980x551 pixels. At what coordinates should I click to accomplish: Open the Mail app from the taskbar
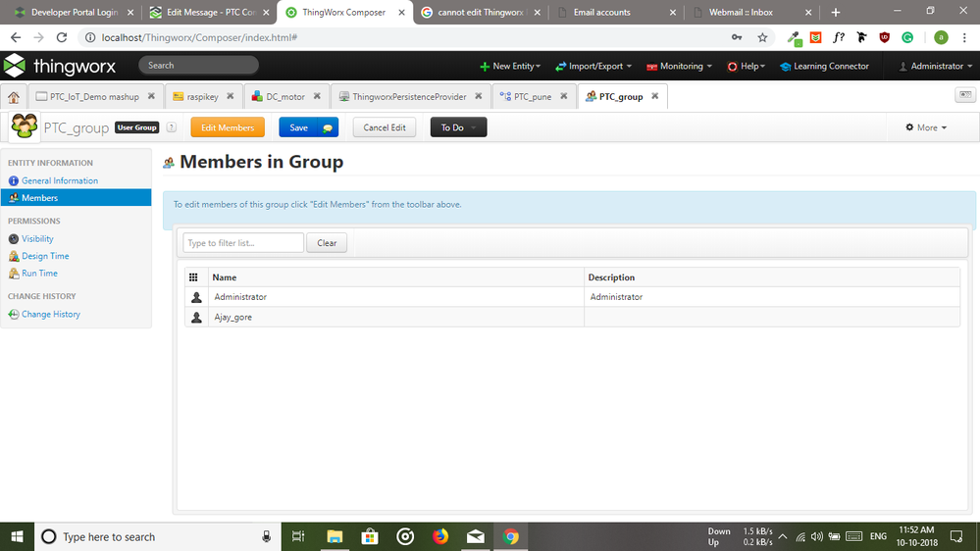point(476,536)
